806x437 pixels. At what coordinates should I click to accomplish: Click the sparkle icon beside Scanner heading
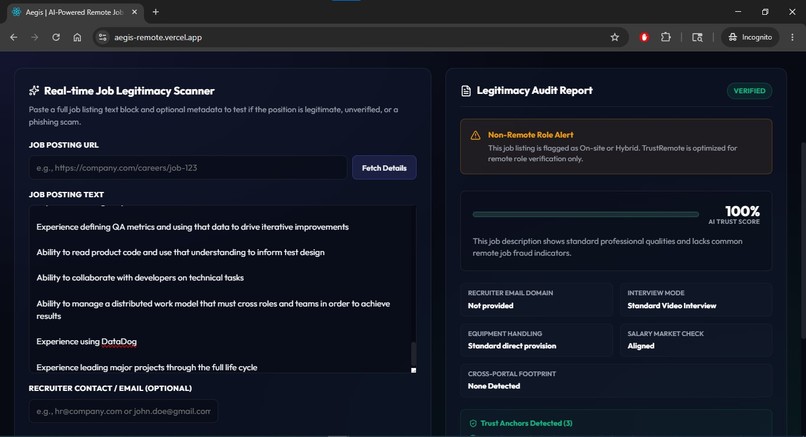click(34, 90)
